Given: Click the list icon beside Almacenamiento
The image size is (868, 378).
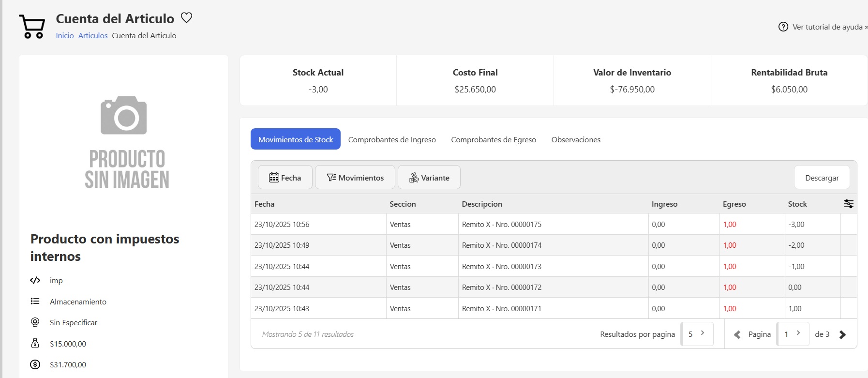Looking at the screenshot, I should coord(35,302).
